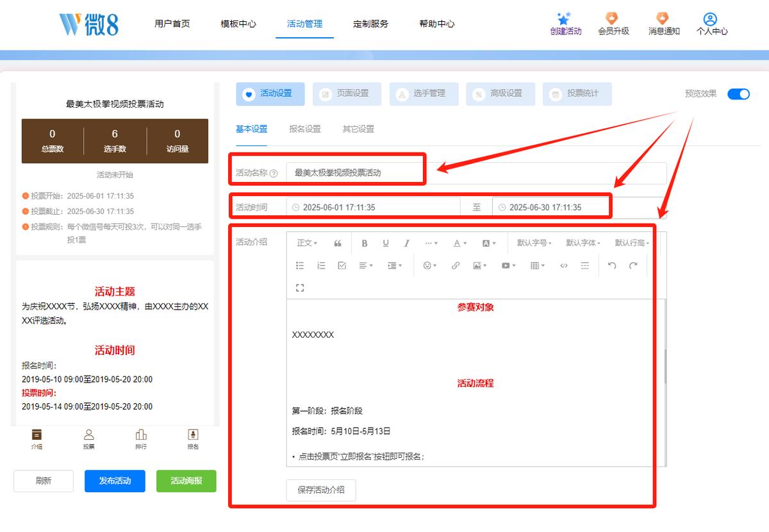Open the 默认字体 font family dropdown
Screen dimensions: 769x532
(583, 244)
